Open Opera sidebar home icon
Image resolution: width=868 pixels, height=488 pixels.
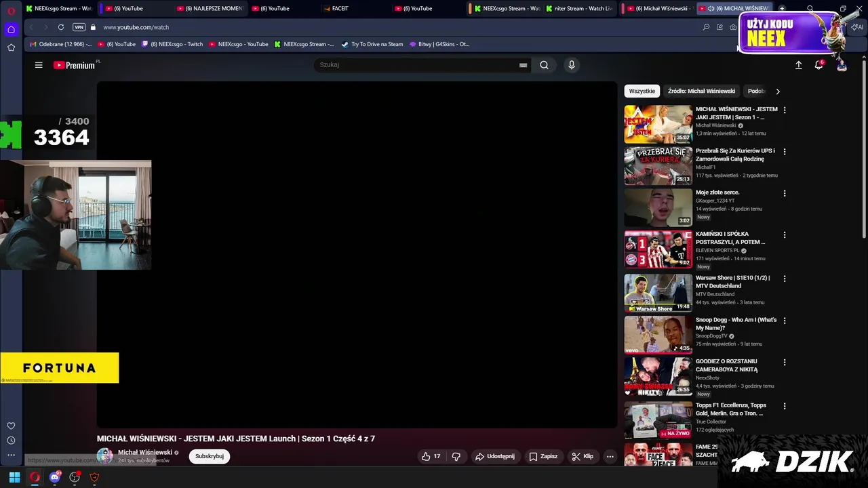(11, 29)
